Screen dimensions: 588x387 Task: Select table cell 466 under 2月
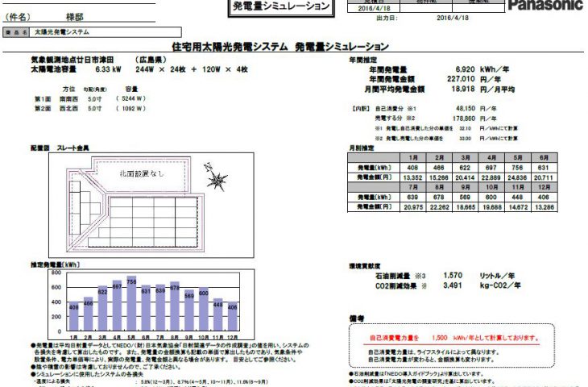pos(439,168)
